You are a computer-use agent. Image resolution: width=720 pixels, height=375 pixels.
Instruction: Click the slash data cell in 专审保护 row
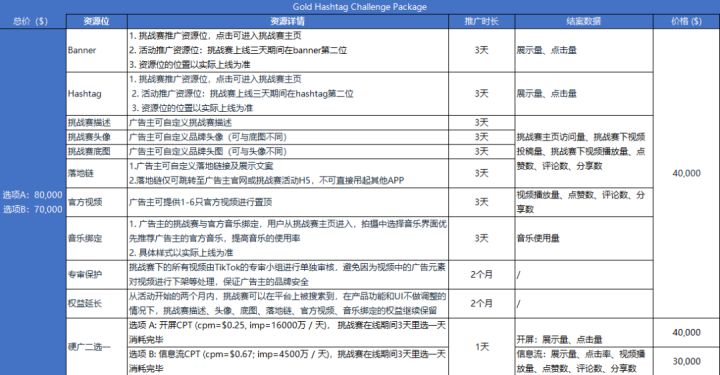[x=584, y=274]
